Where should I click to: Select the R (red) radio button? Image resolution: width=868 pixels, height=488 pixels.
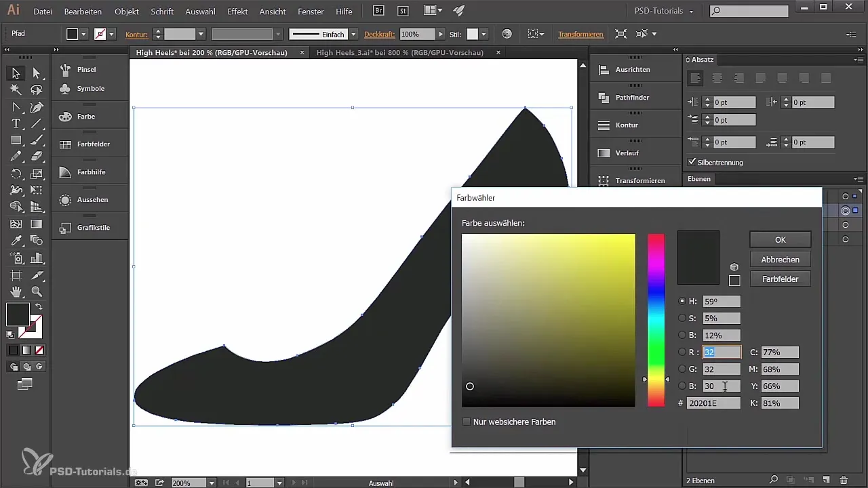(x=682, y=352)
